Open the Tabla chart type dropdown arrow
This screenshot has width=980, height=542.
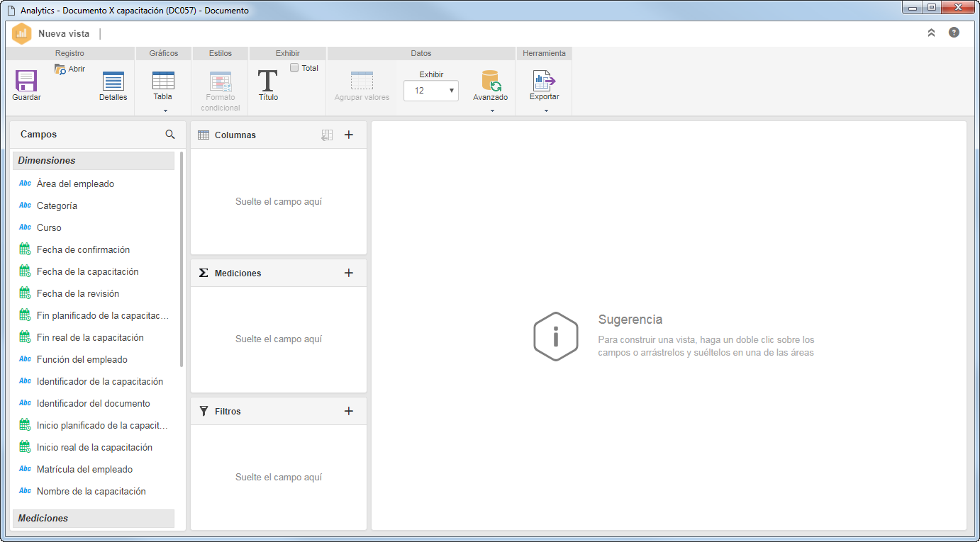pyautogui.click(x=165, y=111)
